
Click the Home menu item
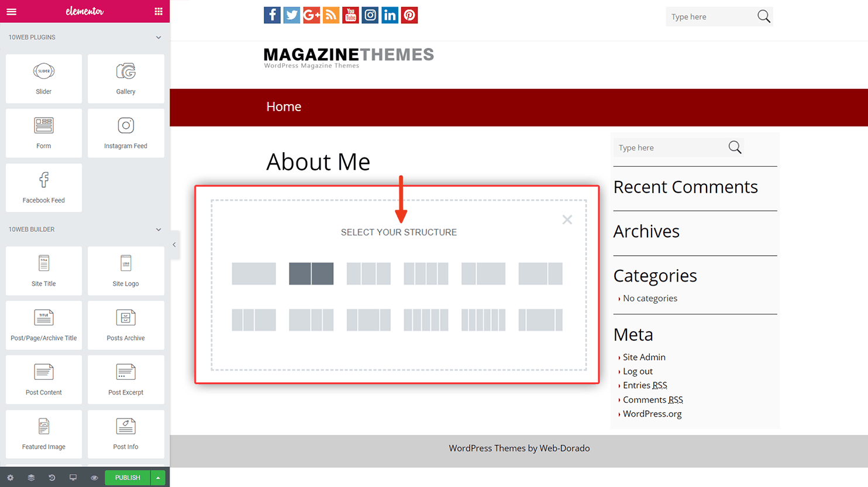pos(284,107)
